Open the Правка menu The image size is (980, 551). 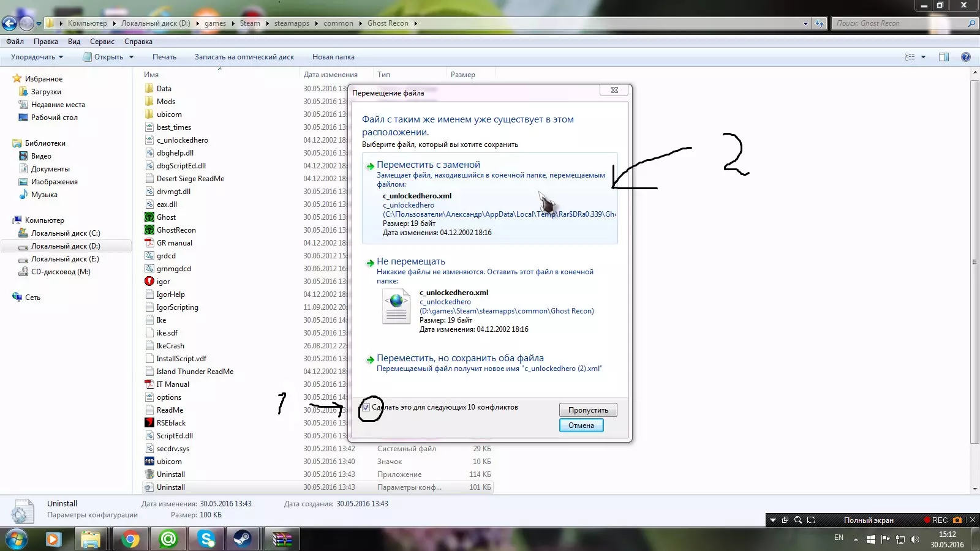tap(46, 42)
